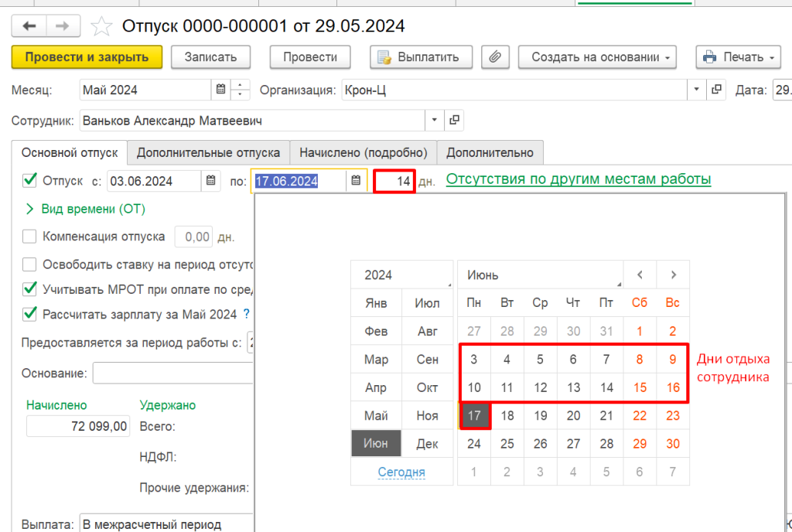Click open icon next to Сотрудник field
This screenshot has width=792, height=532.
[x=454, y=121]
